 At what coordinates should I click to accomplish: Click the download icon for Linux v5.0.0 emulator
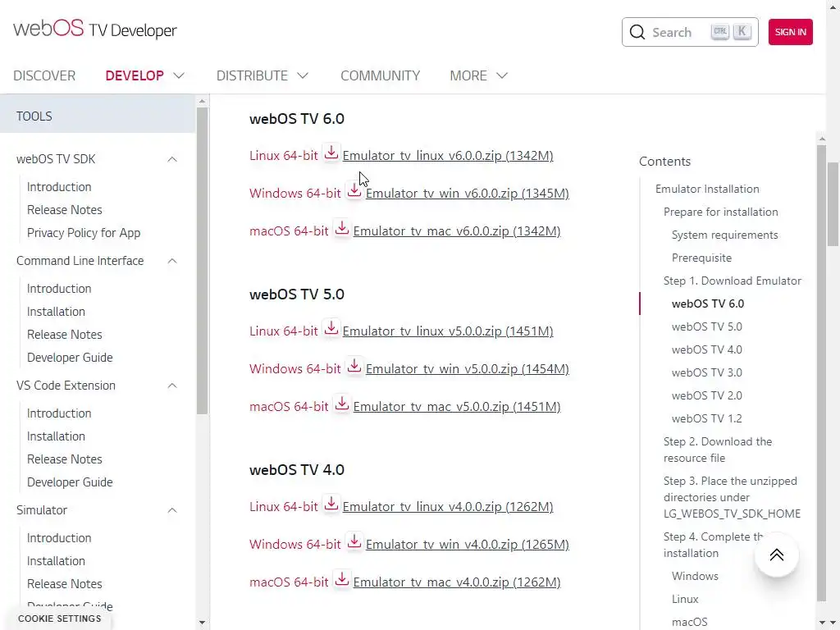331,329
